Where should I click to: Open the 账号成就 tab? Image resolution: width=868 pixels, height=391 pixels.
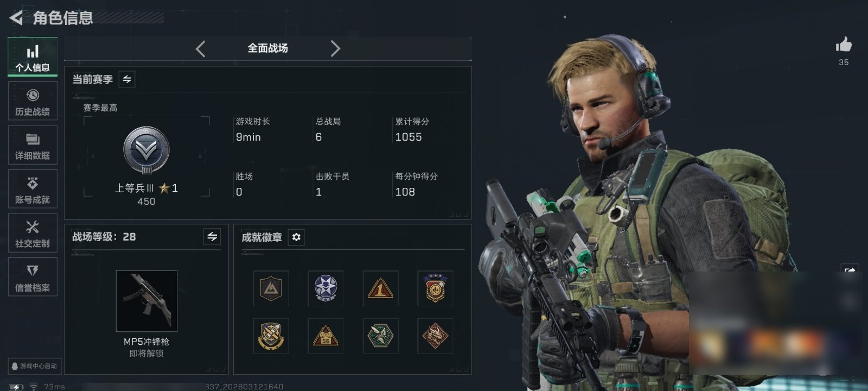(x=33, y=189)
